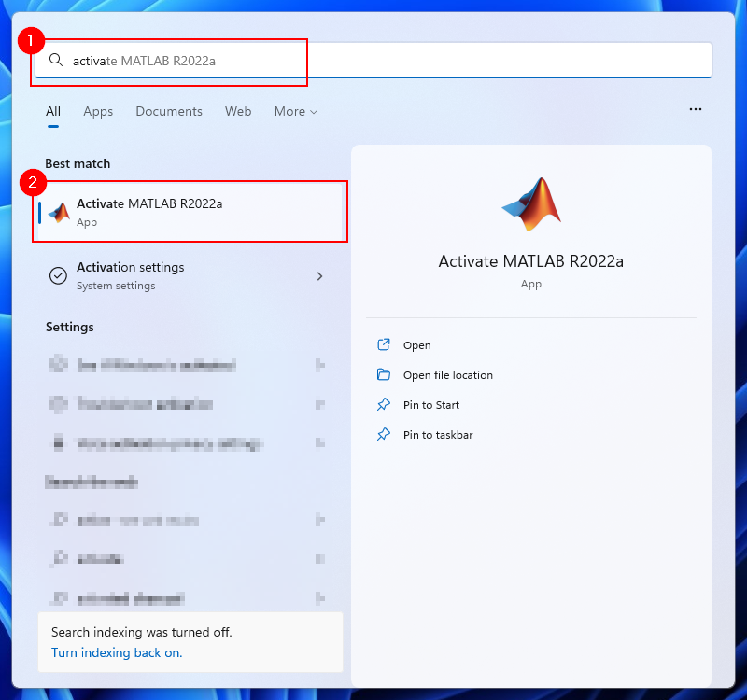Viewport: 747px width, 700px height.
Task: Click Search indexing was turned off message
Action: tap(142, 633)
